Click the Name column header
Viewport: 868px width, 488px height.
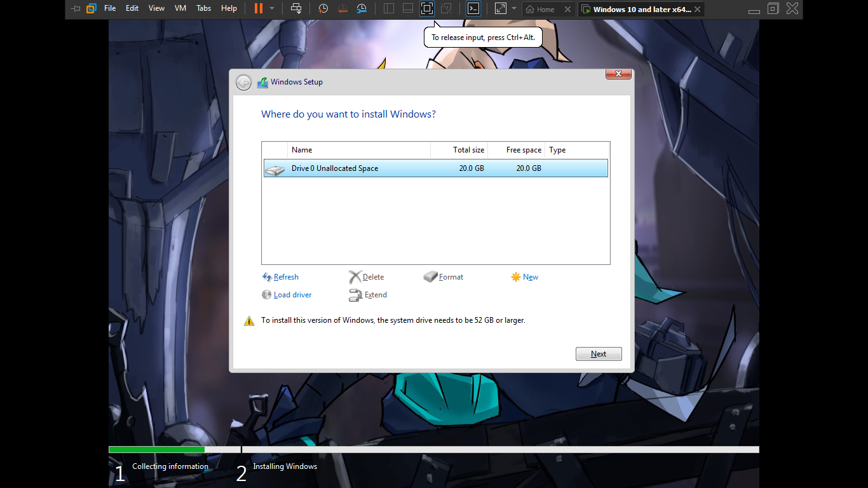[359, 150]
